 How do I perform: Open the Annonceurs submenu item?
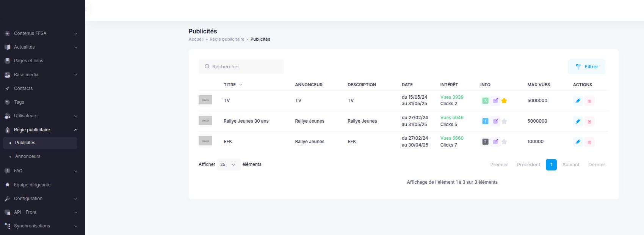[40, 156]
